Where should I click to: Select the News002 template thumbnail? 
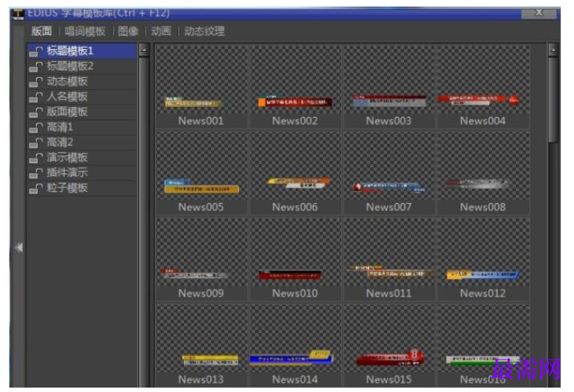(295, 87)
